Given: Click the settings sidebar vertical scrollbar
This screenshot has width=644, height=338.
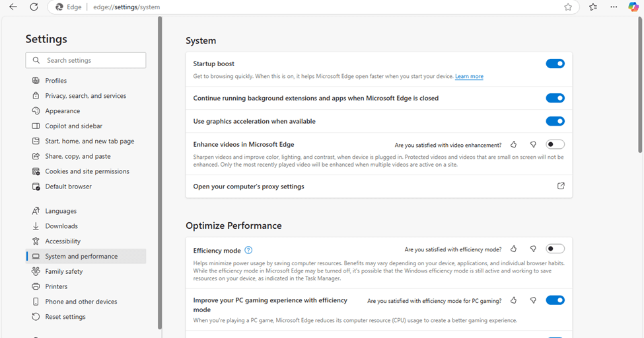Looking at the screenshot, I should [160, 172].
